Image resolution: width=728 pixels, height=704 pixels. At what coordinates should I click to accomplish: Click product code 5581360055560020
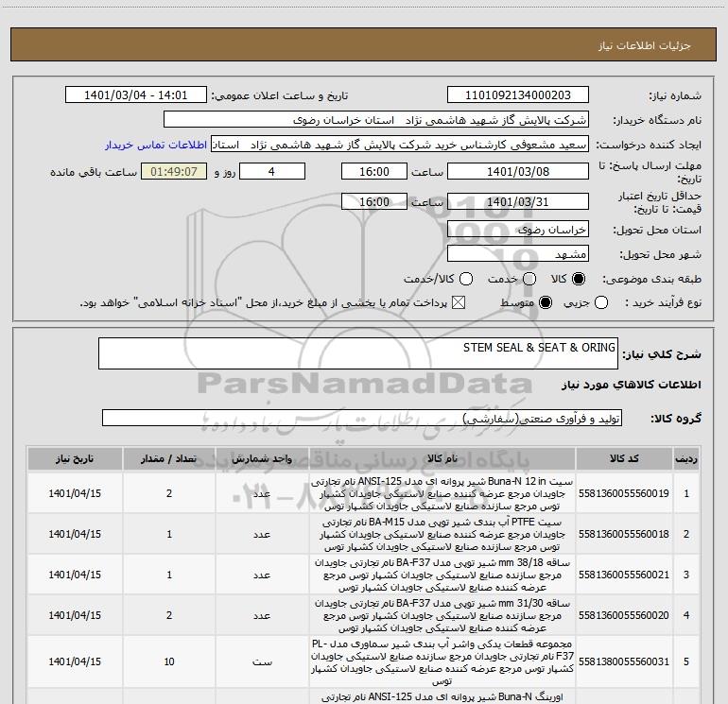coord(624,615)
